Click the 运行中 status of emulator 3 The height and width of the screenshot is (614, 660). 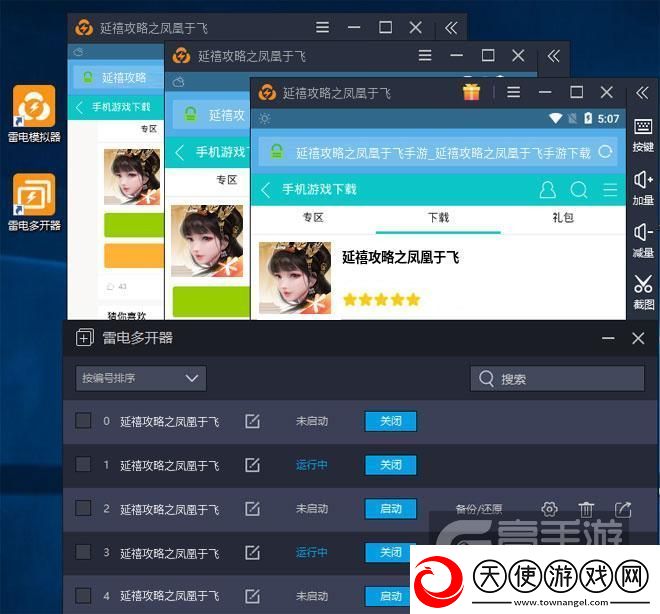click(311, 552)
